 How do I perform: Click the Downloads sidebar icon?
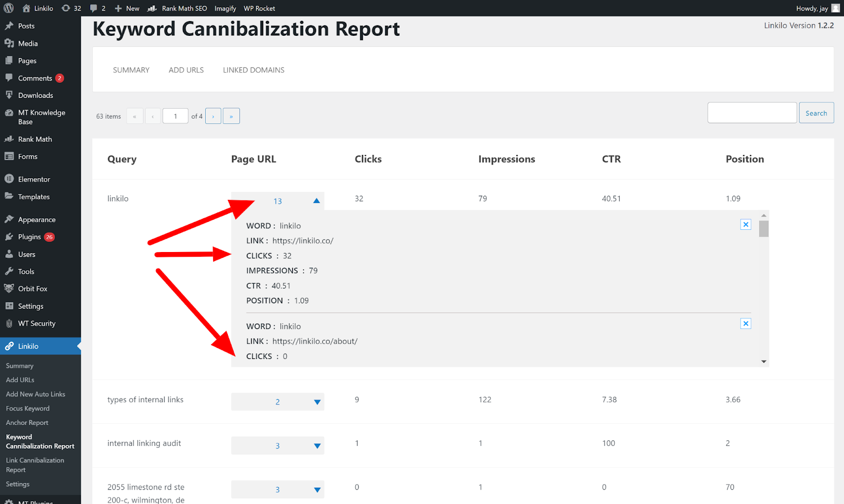[x=9, y=95]
